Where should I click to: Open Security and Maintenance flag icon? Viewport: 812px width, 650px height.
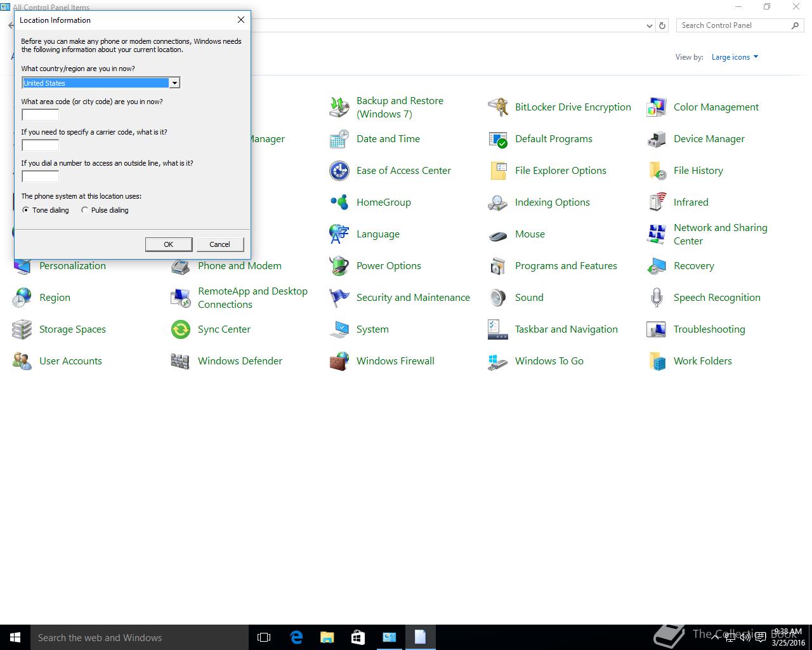(x=339, y=298)
